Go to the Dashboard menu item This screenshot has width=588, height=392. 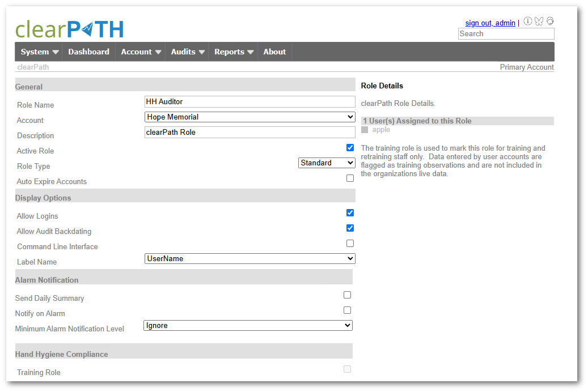[89, 52]
